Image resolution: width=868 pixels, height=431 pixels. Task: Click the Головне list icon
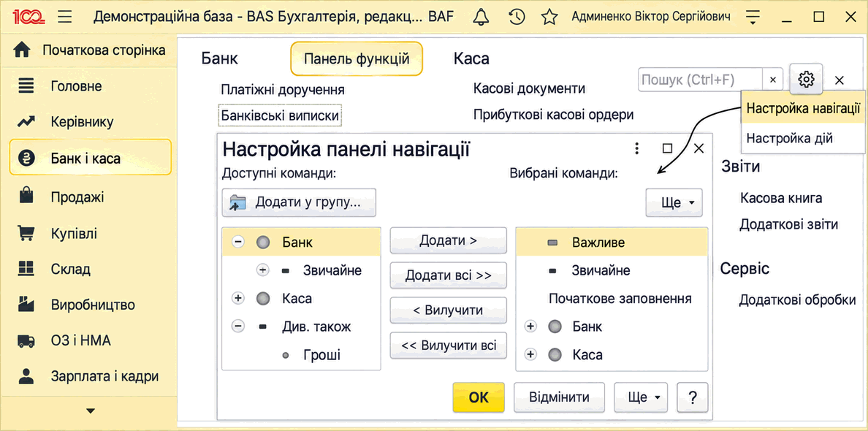point(26,86)
